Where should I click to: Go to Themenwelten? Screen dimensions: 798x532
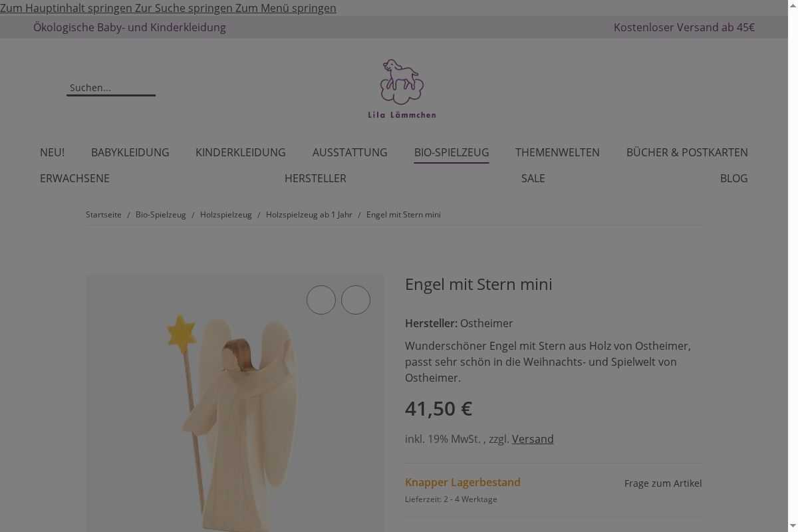557,152
